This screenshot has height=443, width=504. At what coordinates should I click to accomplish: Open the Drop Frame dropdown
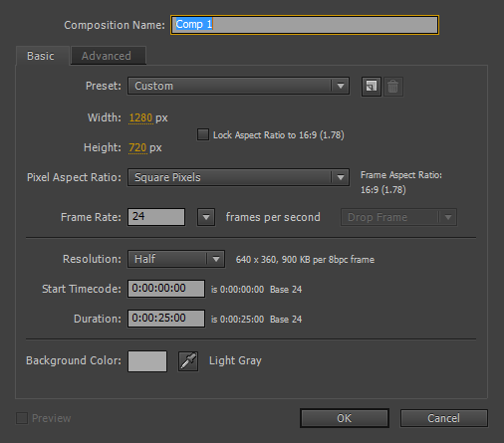398,217
